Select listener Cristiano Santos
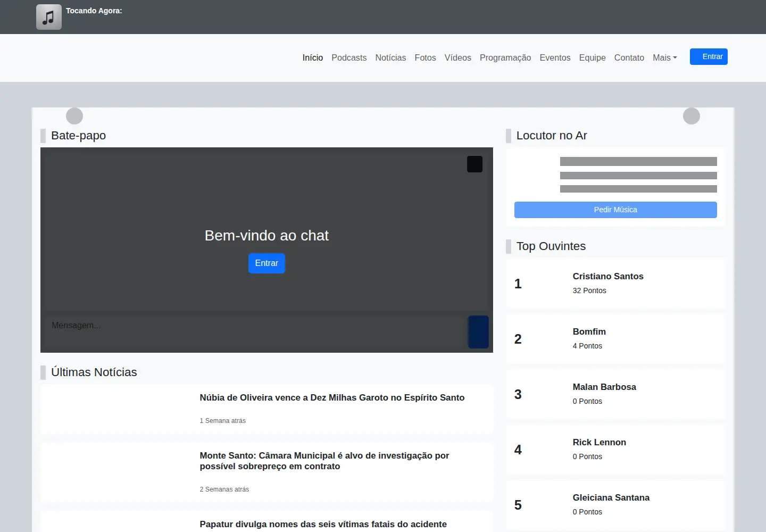 coord(608,276)
